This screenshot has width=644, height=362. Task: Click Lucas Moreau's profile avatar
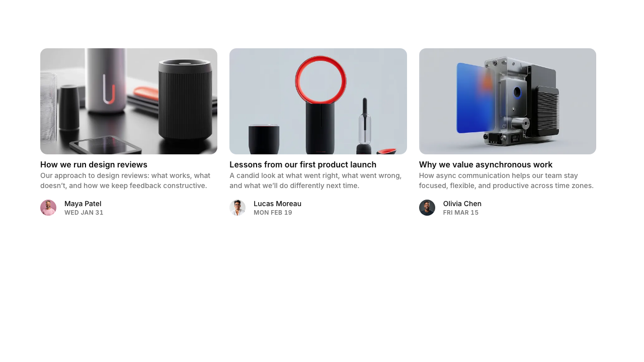[237, 208]
